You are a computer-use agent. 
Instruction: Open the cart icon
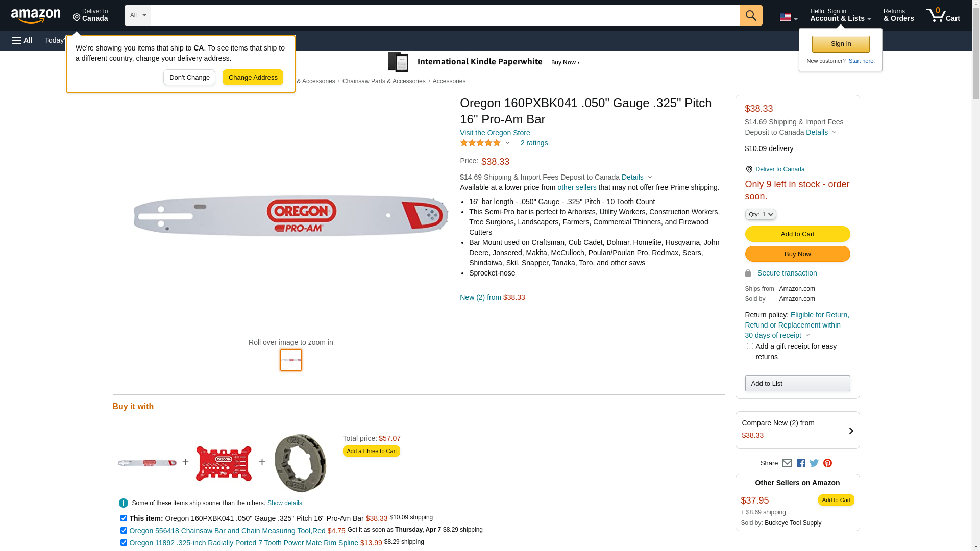[x=943, y=15]
